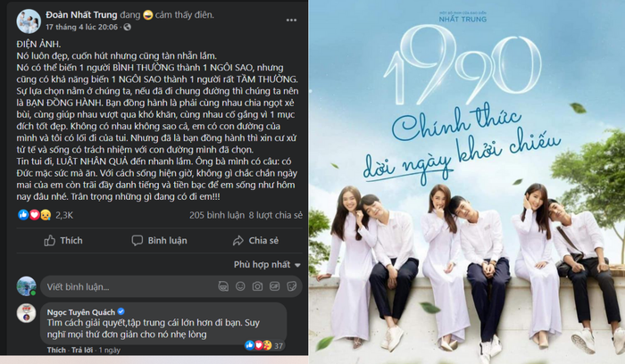Reply to the comment with Trả lời
Screen dimensions: 625x364
[82, 350]
